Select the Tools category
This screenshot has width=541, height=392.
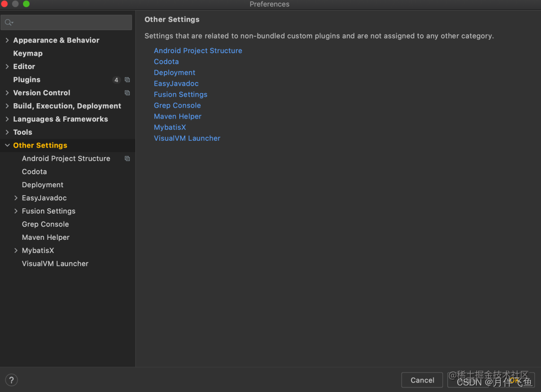pyautogui.click(x=23, y=132)
